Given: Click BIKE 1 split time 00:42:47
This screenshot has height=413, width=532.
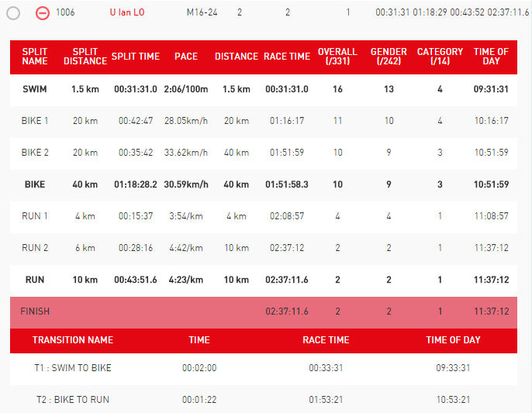Looking at the screenshot, I should (x=136, y=121).
